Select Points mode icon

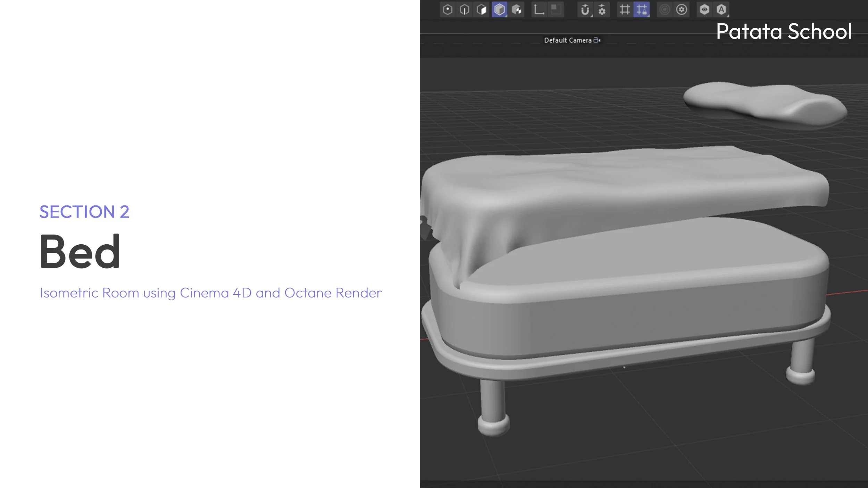pyautogui.click(x=448, y=9)
